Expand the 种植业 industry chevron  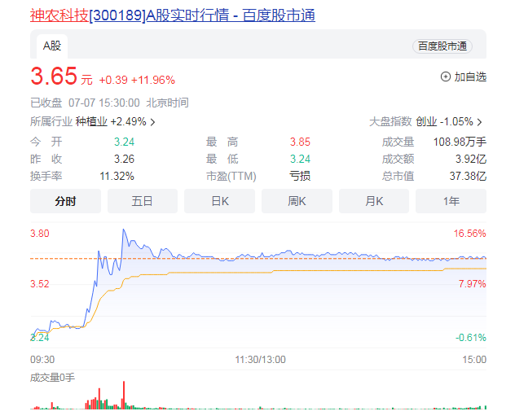point(152,122)
